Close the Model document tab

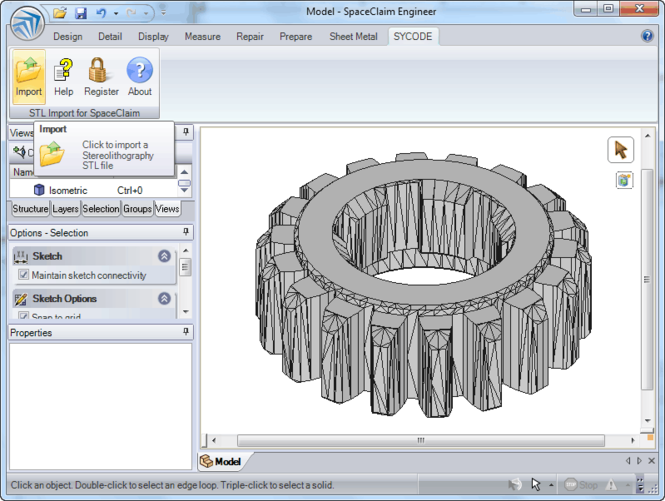click(651, 461)
